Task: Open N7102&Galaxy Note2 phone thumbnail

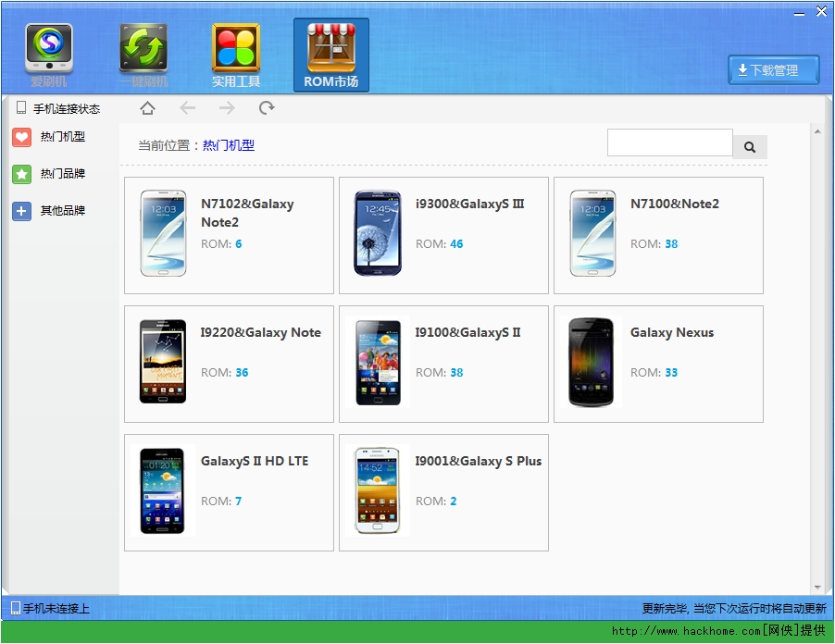Action: pos(164,233)
